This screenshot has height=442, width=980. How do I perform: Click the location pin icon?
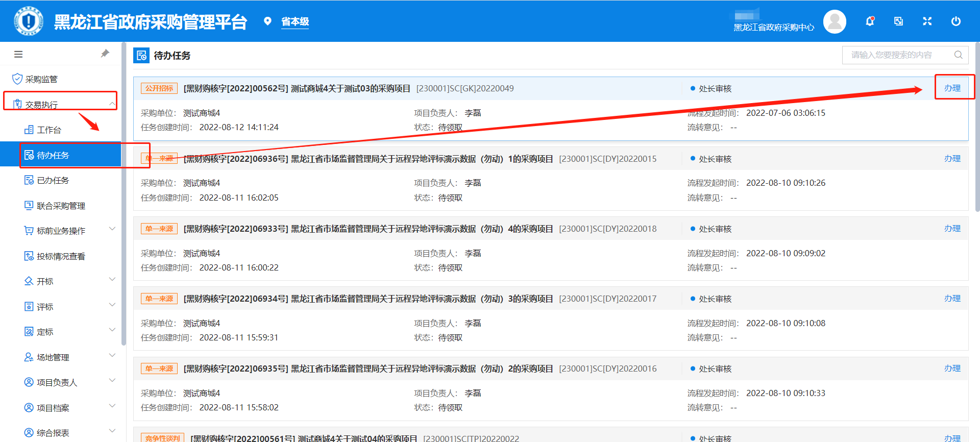pos(267,21)
